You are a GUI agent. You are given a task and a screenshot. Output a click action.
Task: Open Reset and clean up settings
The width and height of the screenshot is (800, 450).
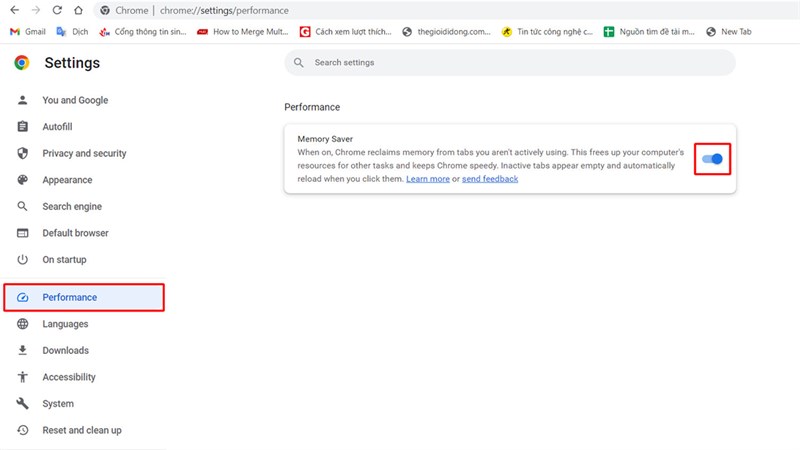tap(82, 430)
